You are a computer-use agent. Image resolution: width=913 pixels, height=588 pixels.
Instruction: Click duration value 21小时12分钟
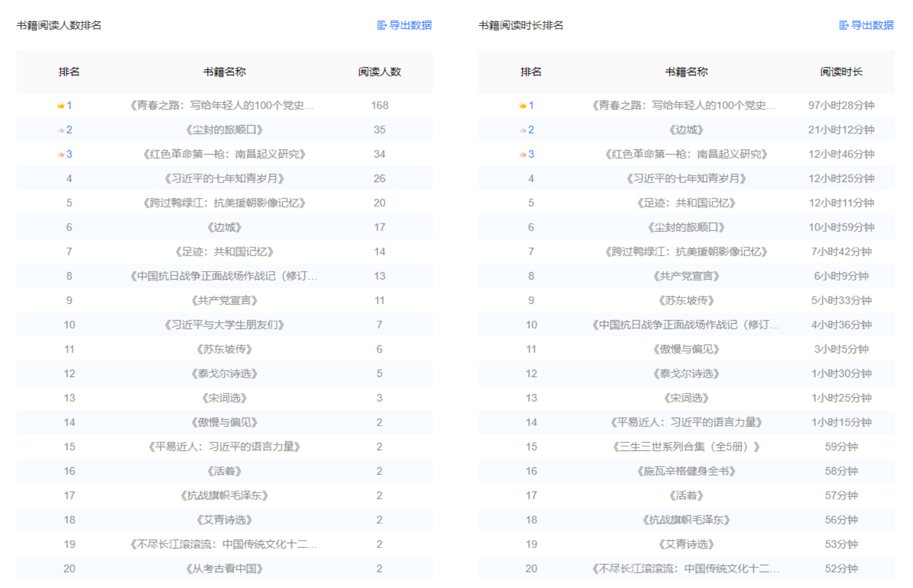(841, 130)
